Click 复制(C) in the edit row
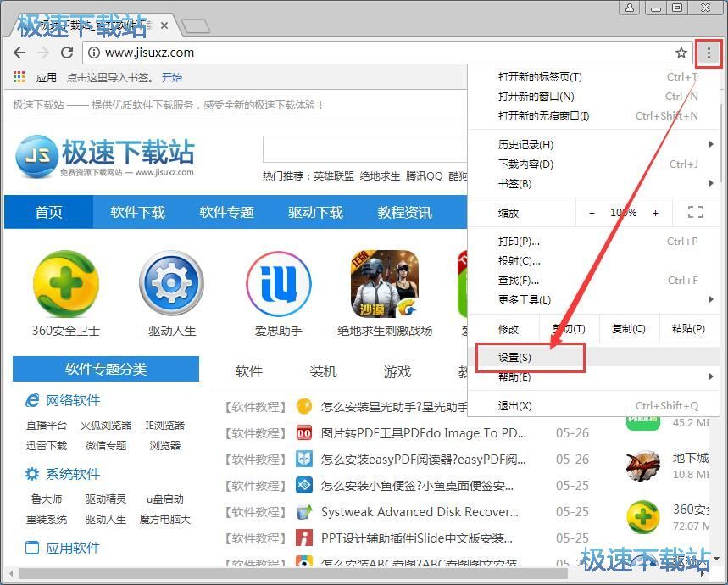 click(x=629, y=329)
